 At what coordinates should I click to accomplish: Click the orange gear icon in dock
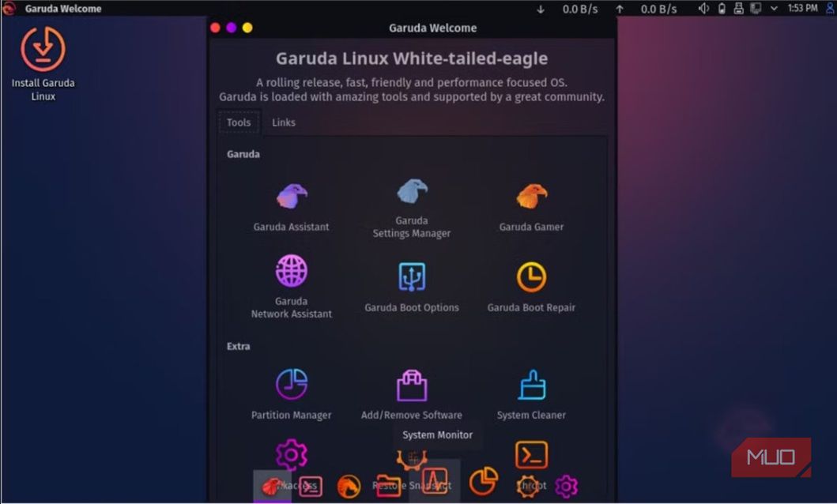click(x=528, y=486)
